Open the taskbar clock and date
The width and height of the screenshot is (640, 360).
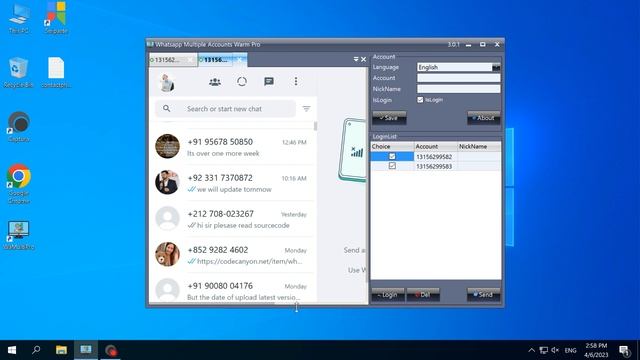coord(596,350)
